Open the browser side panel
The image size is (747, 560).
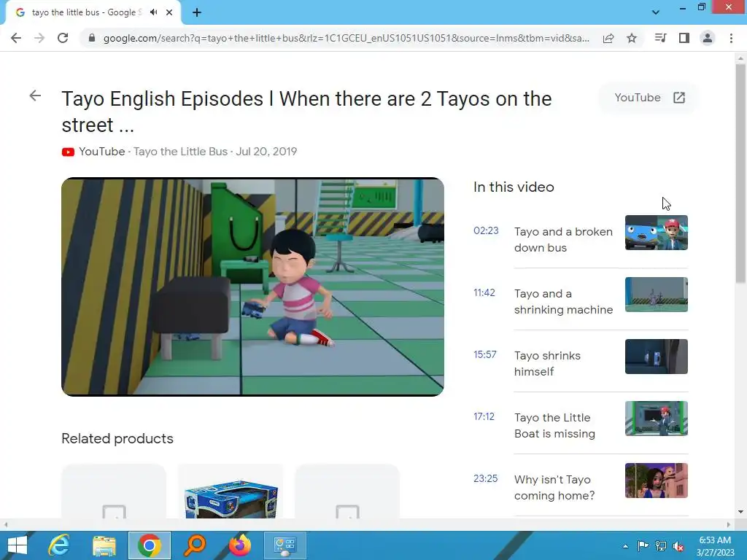coord(684,38)
